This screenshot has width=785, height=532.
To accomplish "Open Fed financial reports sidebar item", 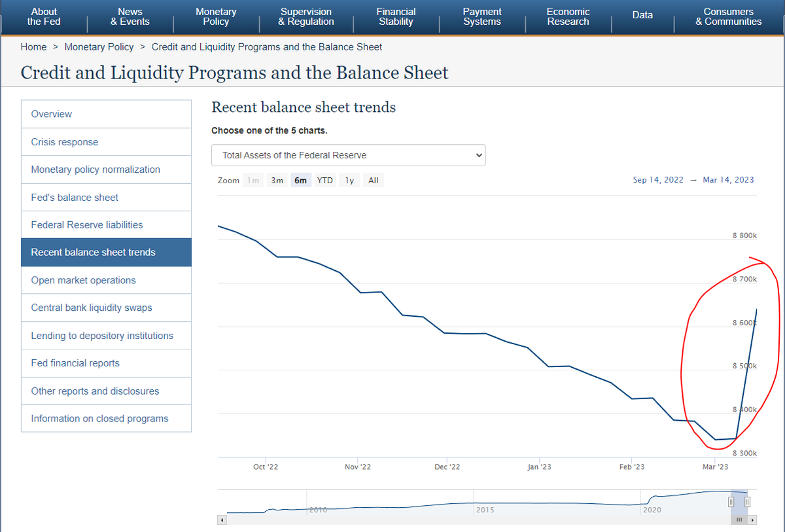I will (106, 363).
